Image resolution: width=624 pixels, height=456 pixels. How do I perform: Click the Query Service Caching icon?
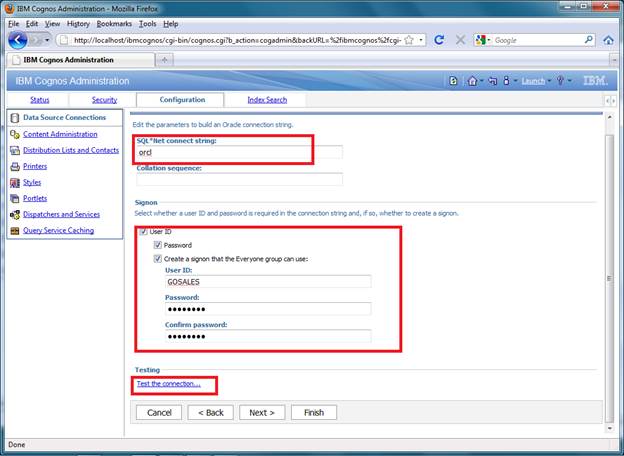[15, 231]
